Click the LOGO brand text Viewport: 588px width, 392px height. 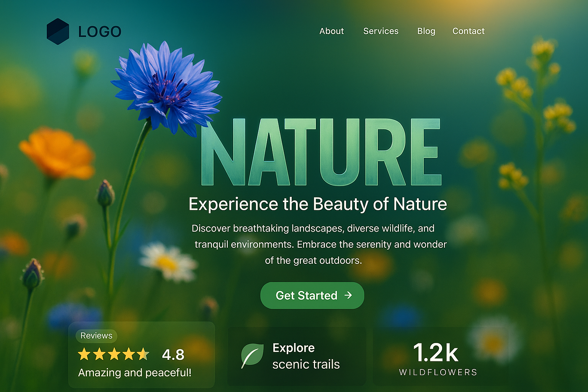tap(100, 32)
